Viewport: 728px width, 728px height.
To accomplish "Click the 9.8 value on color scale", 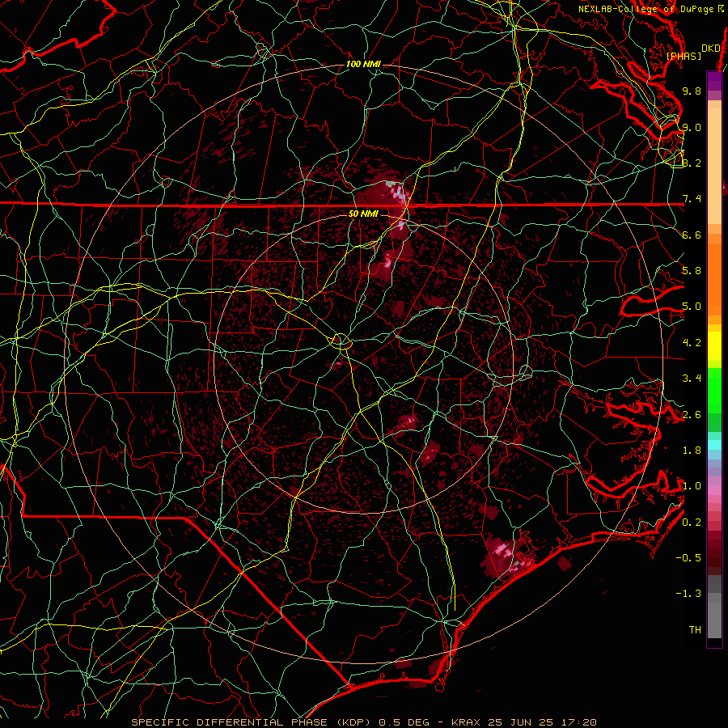I will pyautogui.click(x=692, y=91).
